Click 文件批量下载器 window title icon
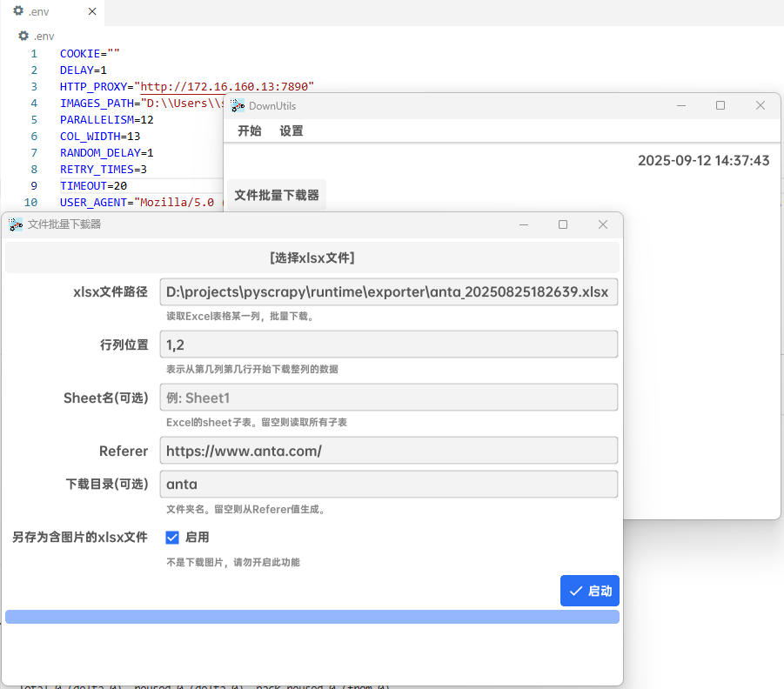Viewport: 784px width, 689px height. (16, 224)
